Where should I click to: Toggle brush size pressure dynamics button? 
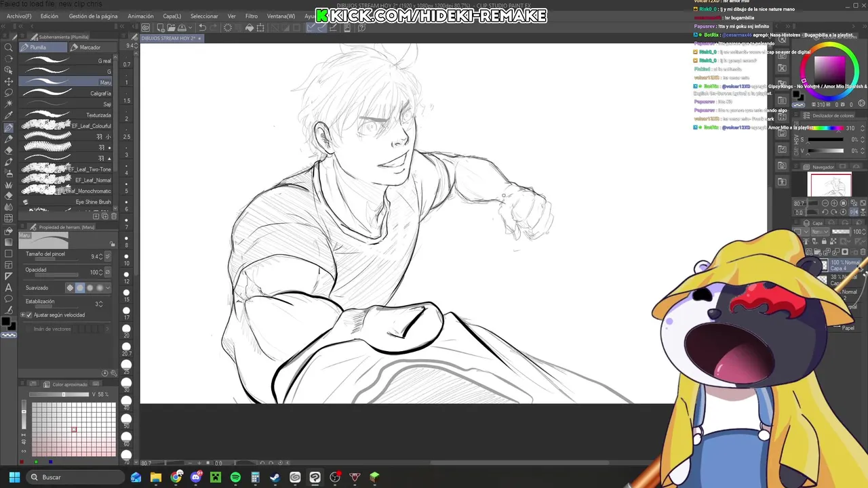coord(108,257)
